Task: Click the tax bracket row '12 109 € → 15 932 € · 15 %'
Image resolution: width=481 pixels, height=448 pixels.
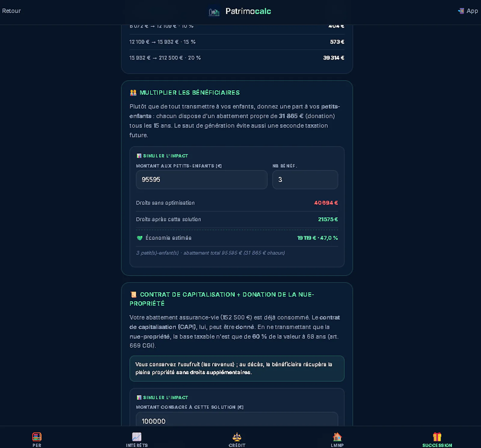Action: [237, 42]
